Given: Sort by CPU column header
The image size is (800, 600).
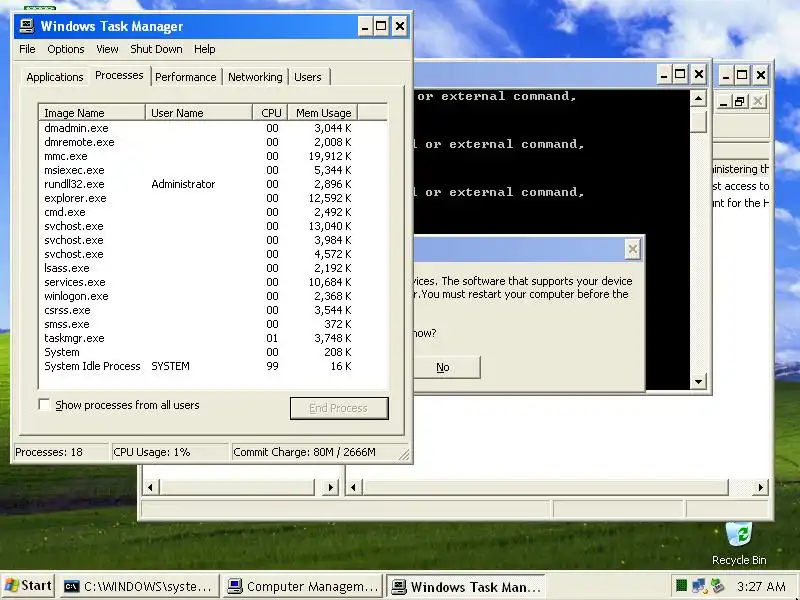Looking at the screenshot, I should coord(270,113).
